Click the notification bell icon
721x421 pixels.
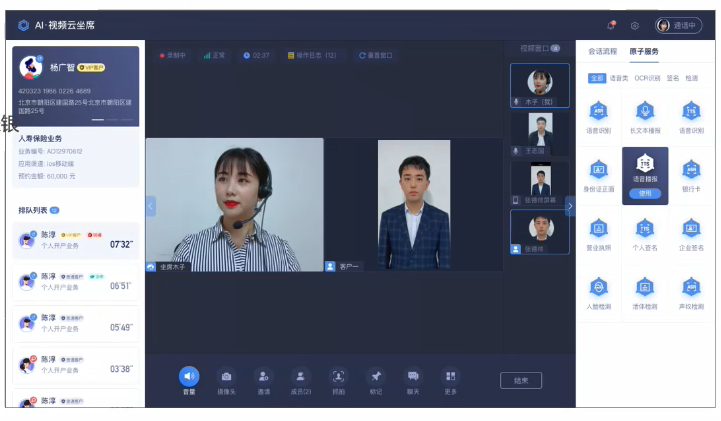[611, 25]
